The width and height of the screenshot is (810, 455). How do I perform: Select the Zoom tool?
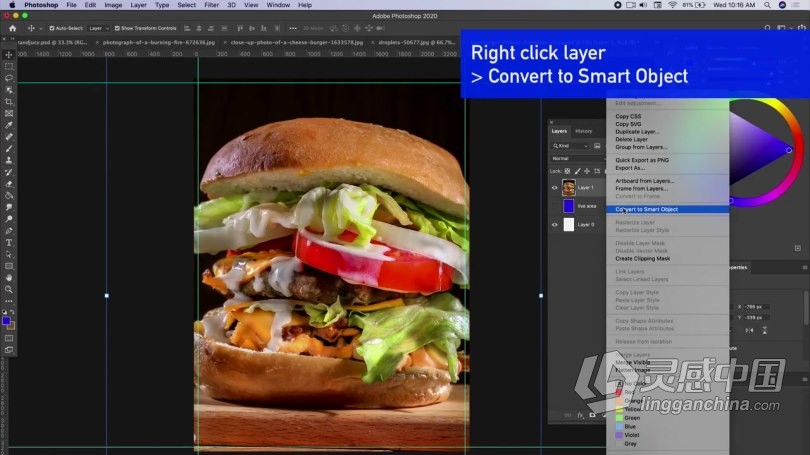(9, 289)
